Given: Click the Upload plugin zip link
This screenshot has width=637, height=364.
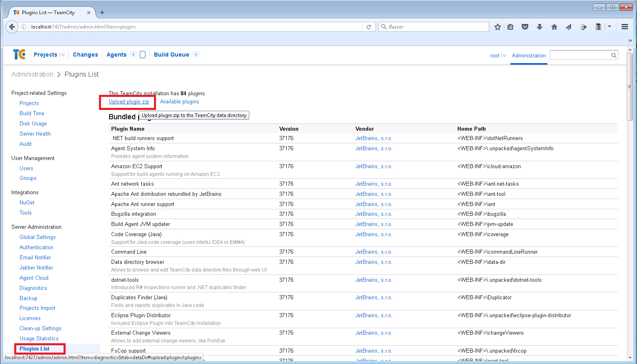Looking at the screenshot, I should click(129, 102).
